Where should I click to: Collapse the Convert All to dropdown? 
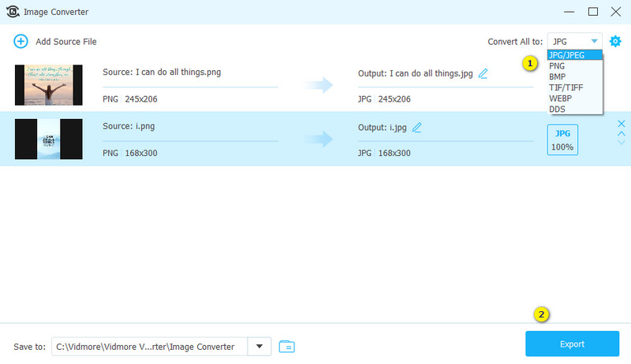pyautogui.click(x=594, y=41)
